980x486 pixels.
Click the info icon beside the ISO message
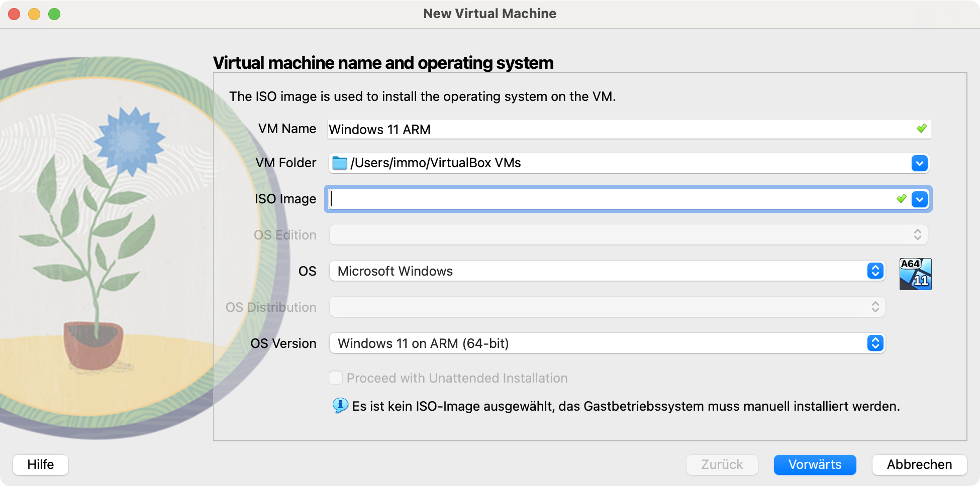point(340,405)
